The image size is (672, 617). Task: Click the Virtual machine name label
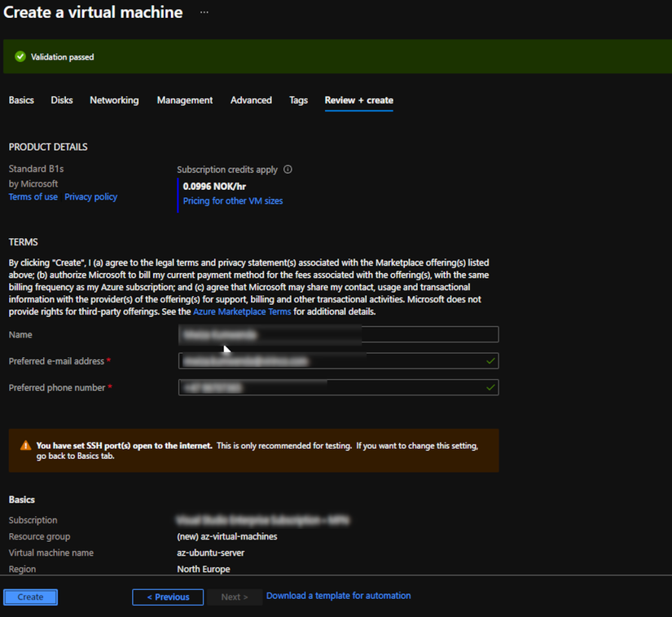(51, 553)
